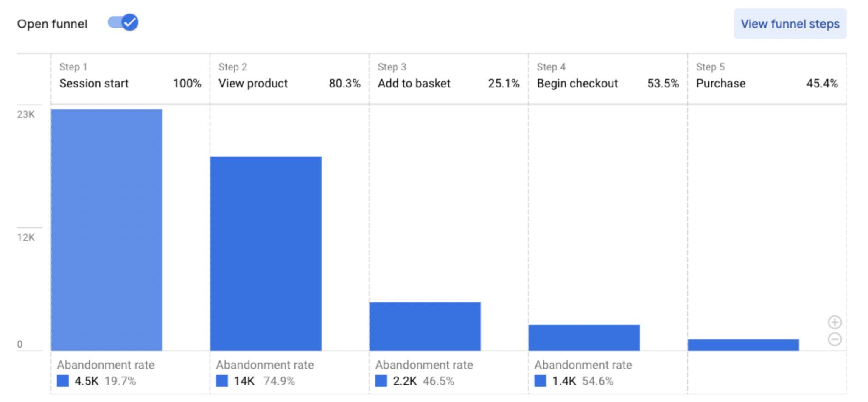
Task: Select the Step 1 Session start header
Action: [130, 79]
